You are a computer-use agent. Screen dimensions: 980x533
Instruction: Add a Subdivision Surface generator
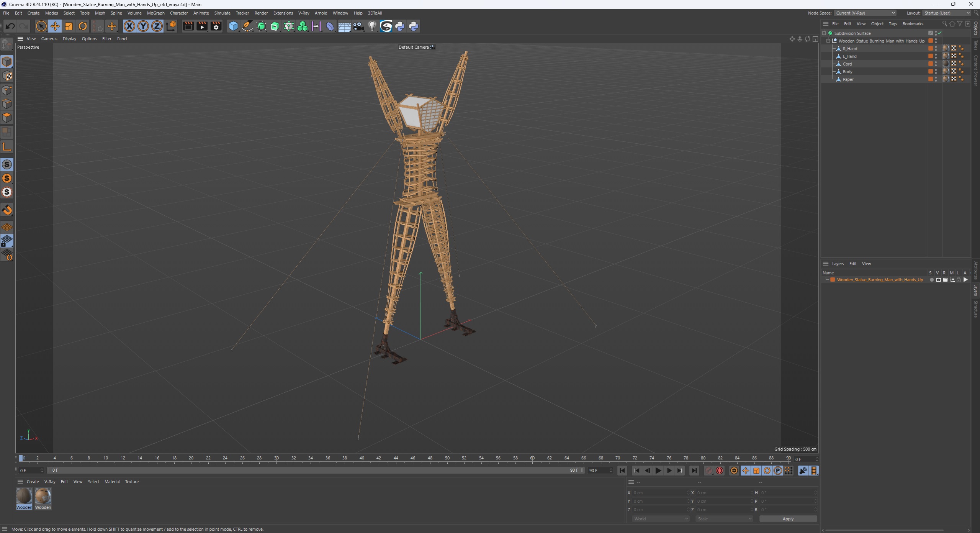261,26
